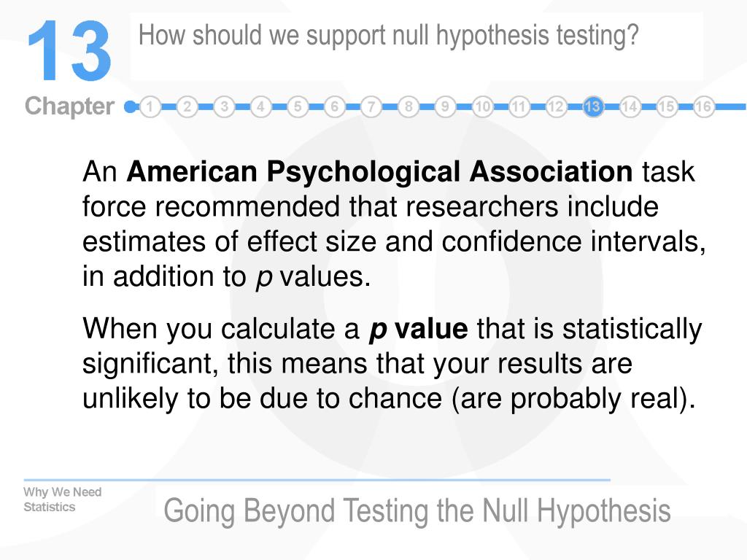
Task: Select the 'Going Beyond Testing the Null Hypothesis' title
Action: click(417, 511)
